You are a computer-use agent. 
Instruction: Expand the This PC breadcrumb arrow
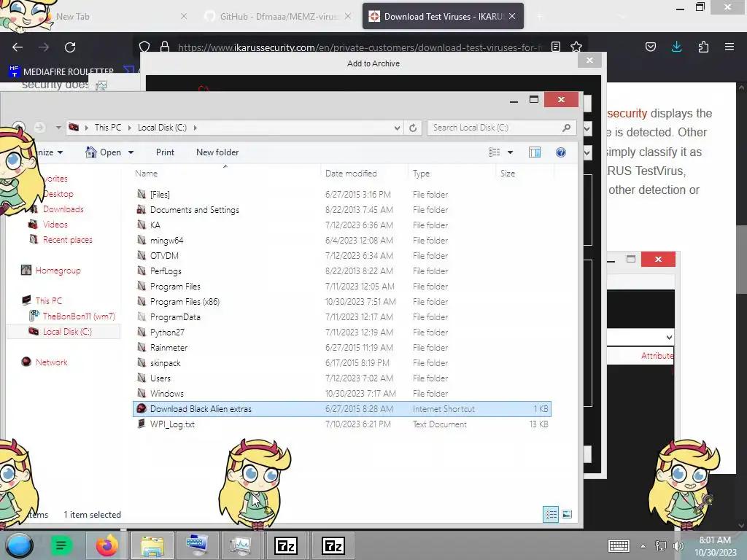(x=130, y=128)
